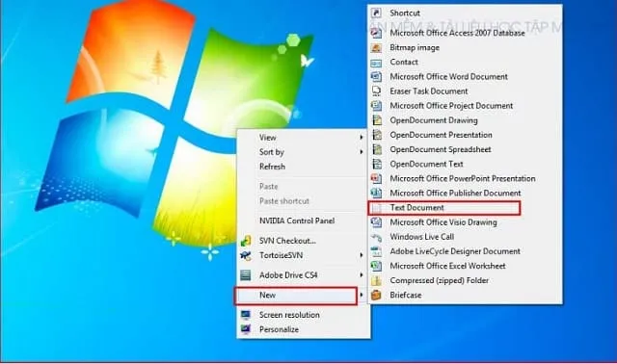617x364 pixels.
Task: Click the Bitmap image icon
Action: click(x=376, y=47)
